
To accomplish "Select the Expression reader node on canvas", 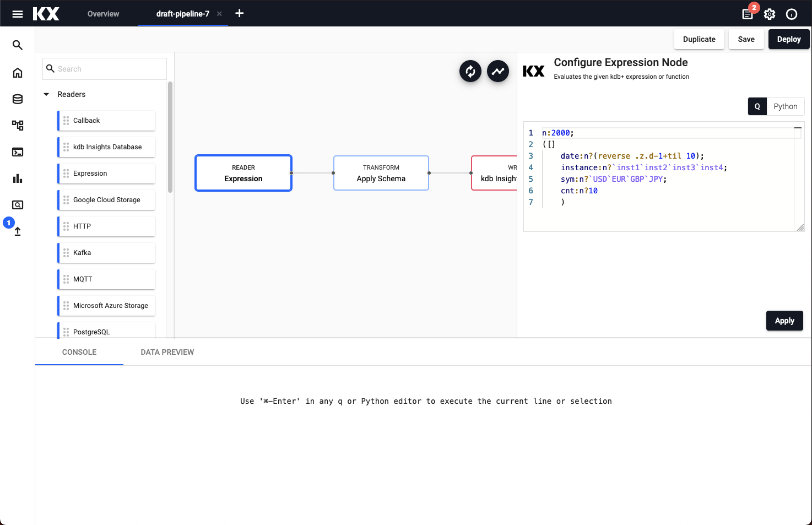I will (x=243, y=173).
